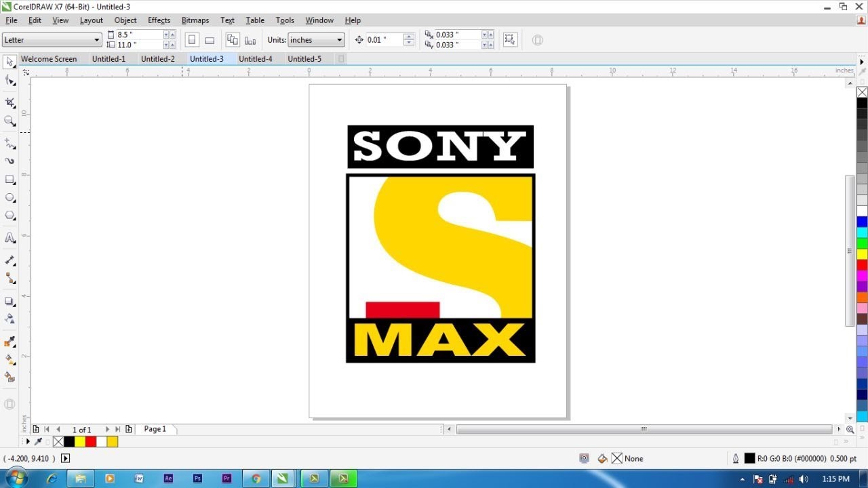Select the Interactive Fill tool

coord(10,360)
